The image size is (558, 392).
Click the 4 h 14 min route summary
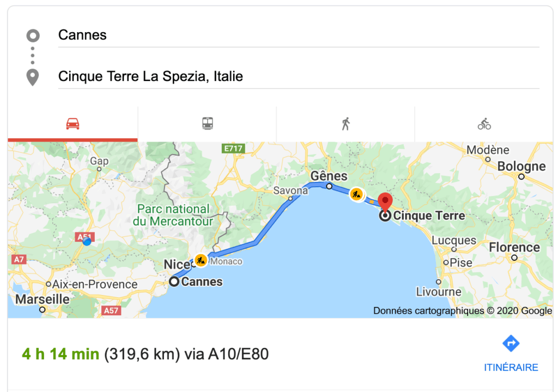60,354
